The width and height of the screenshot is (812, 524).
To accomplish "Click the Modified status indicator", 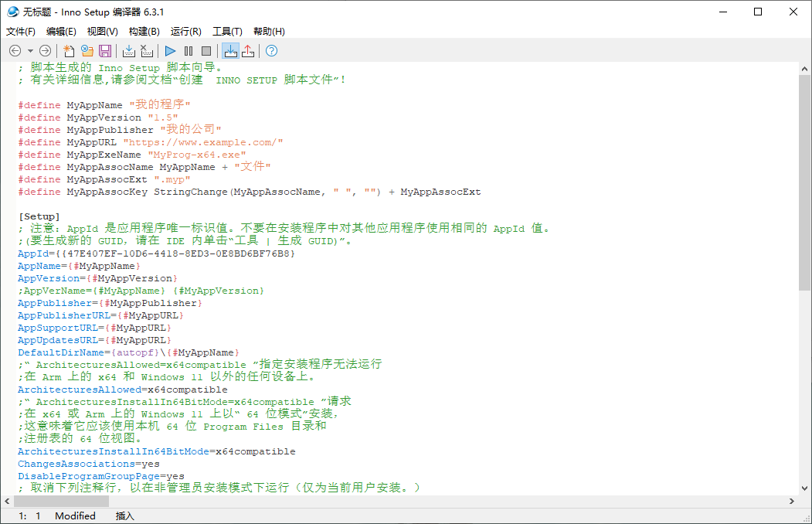I will pyautogui.click(x=75, y=515).
